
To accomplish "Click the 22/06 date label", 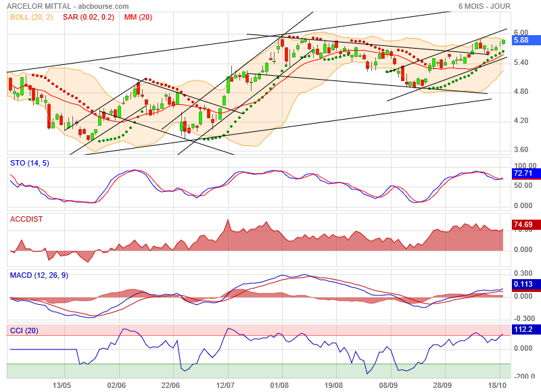I will 170,385.
